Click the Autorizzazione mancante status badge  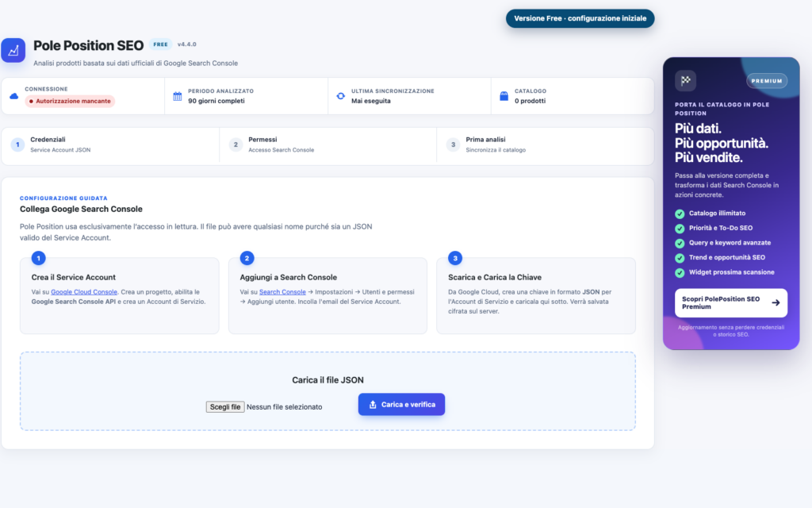70,101
